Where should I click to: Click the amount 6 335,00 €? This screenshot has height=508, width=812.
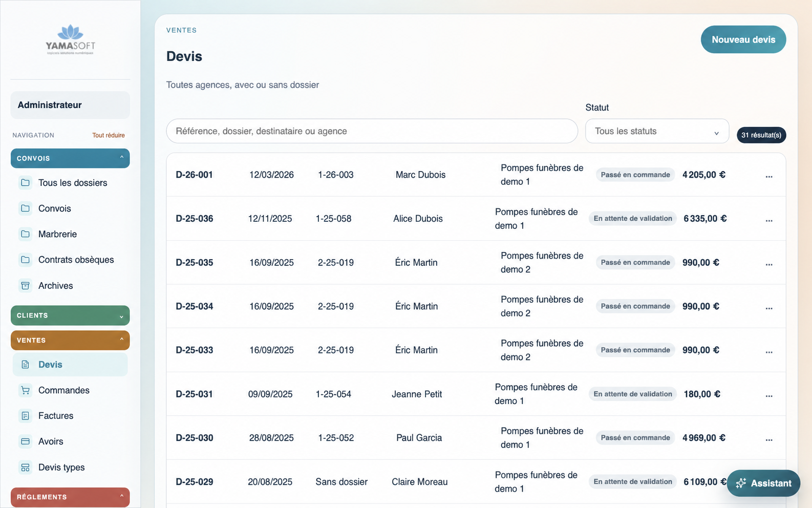(706, 219)
